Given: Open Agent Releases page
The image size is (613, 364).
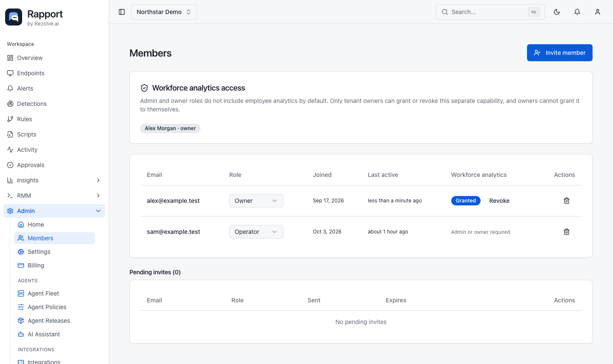Looking at the screenshot, I should (x=54, y=321).
